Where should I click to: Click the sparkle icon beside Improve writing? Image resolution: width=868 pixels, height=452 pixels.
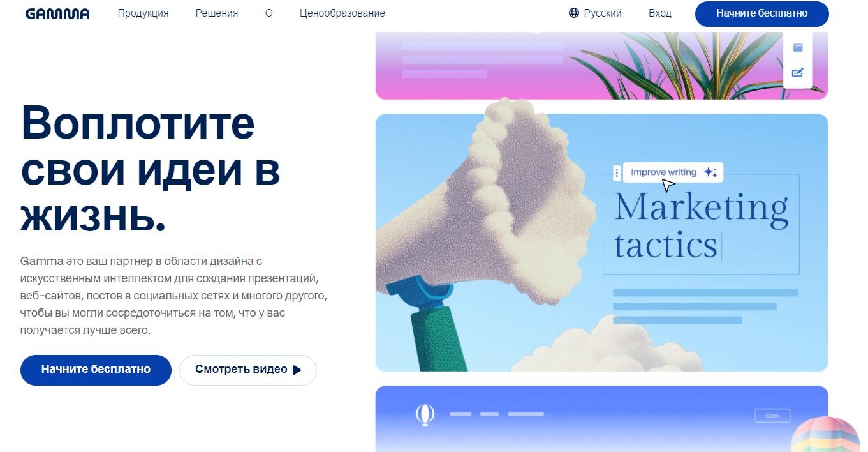710,172
